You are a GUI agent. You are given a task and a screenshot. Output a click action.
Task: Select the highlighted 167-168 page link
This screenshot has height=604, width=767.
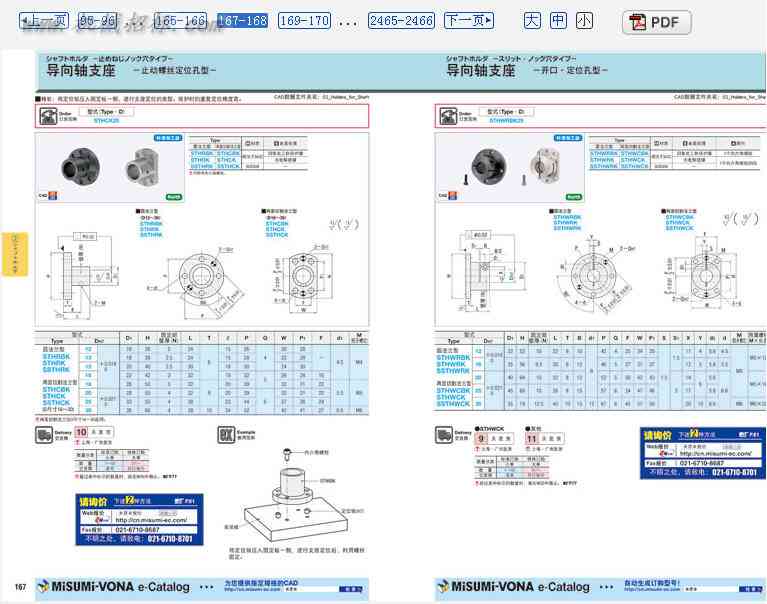pyautogui.click(x=243, y=21)
